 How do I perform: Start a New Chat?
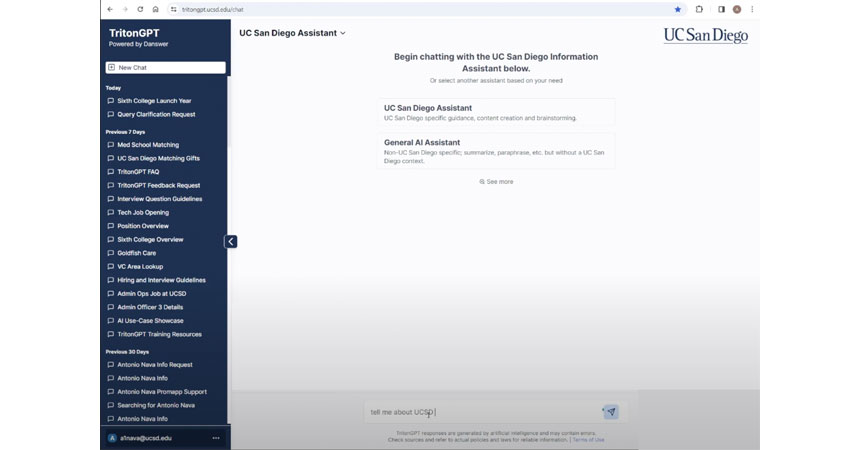pos(165,68)
